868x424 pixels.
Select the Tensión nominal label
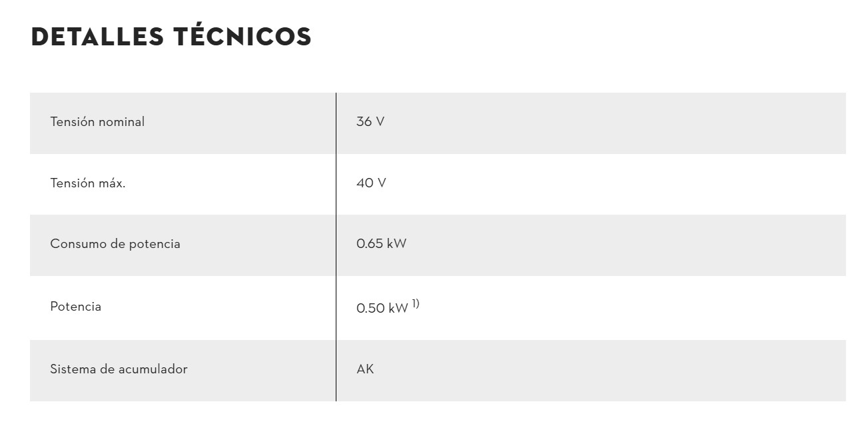point(97,122)
